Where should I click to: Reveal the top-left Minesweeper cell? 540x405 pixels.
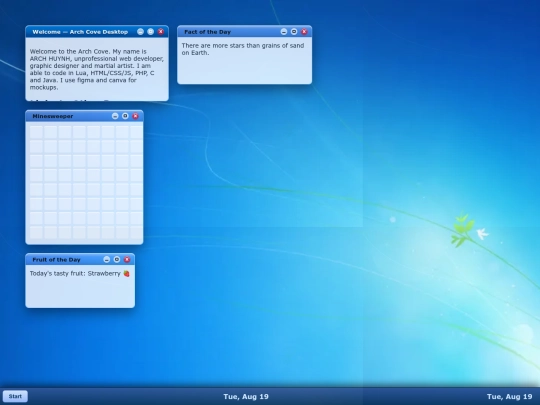(36, 132)
